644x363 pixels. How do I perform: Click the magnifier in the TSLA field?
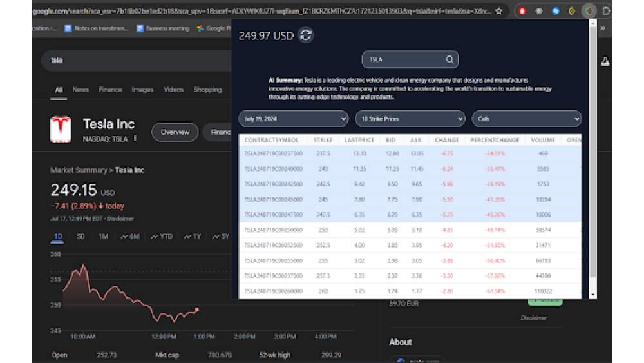450,59
